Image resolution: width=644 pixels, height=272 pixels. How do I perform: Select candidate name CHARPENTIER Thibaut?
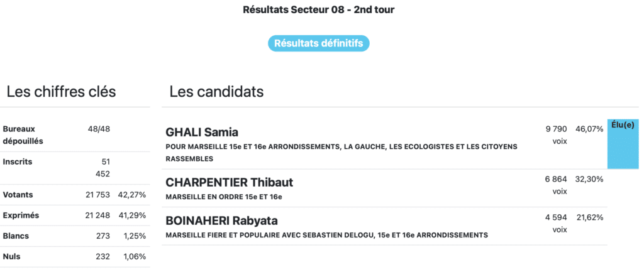(229, 183)
